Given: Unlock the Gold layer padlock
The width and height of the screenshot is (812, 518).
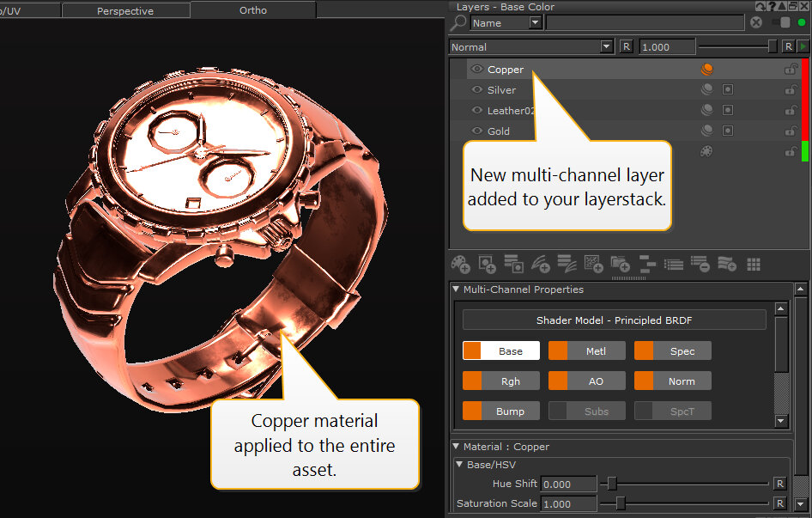Looking at the screenshot, I should point(791,131).
